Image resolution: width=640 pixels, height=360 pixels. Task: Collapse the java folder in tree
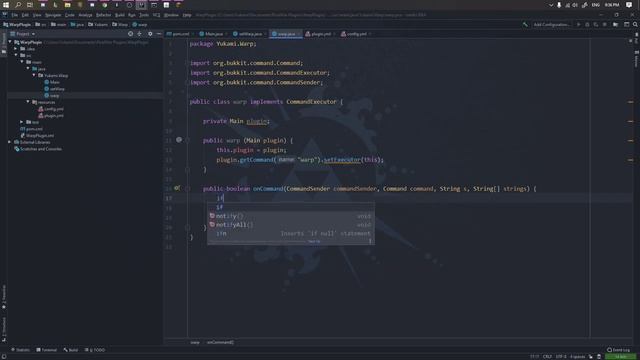(28, 69)
